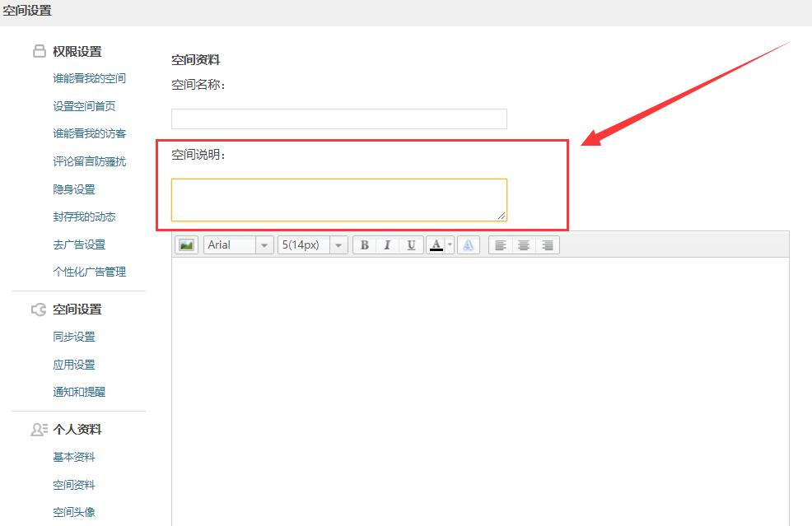Open 空间头像 page

[73, 512]
